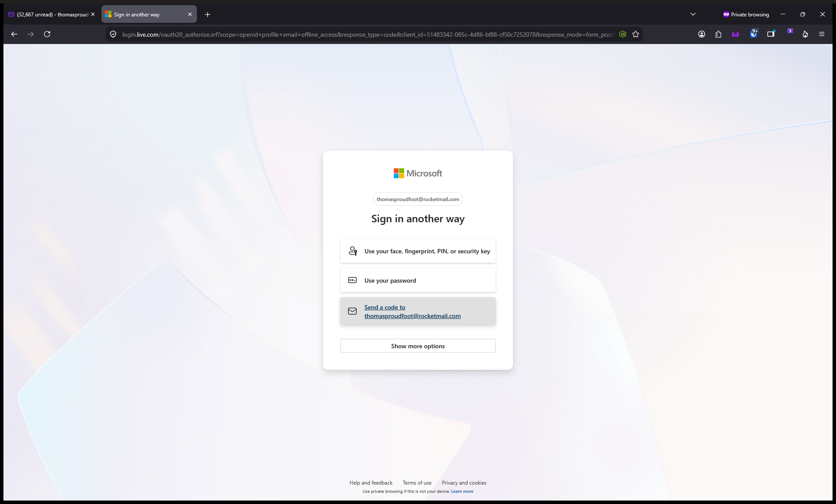Screen dimensions: 836x504
Task: Open the Firefox account icon
Action: (x=702, y=34)
